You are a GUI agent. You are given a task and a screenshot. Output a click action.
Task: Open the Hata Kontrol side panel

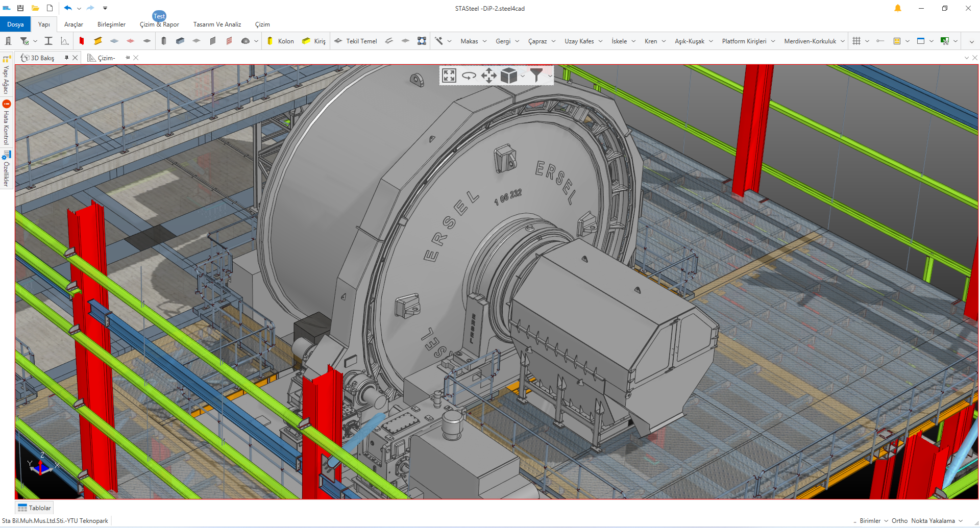pyautogui.click(x=6, y=123)
